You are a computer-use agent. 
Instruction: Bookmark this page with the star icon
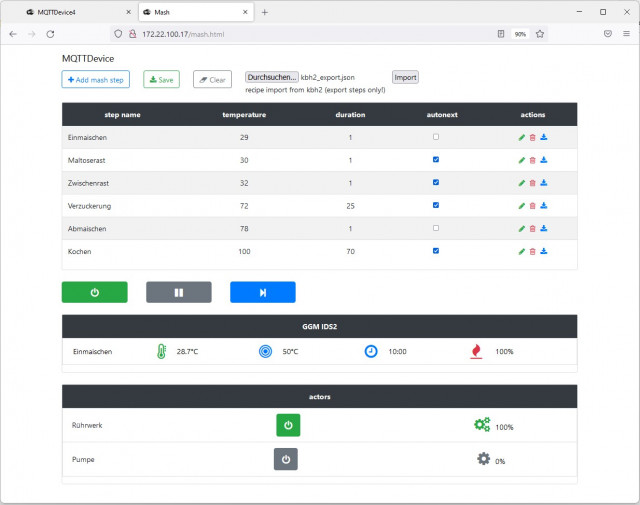coord(540,34)
